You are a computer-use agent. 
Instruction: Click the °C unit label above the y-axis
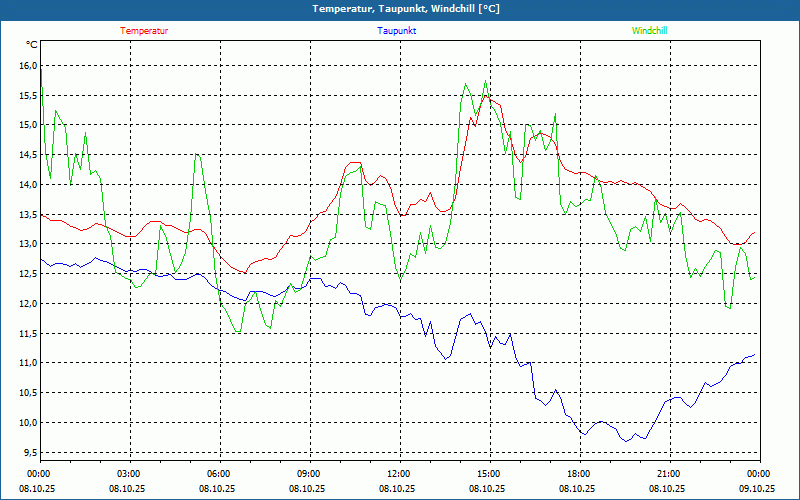point(31,45)
